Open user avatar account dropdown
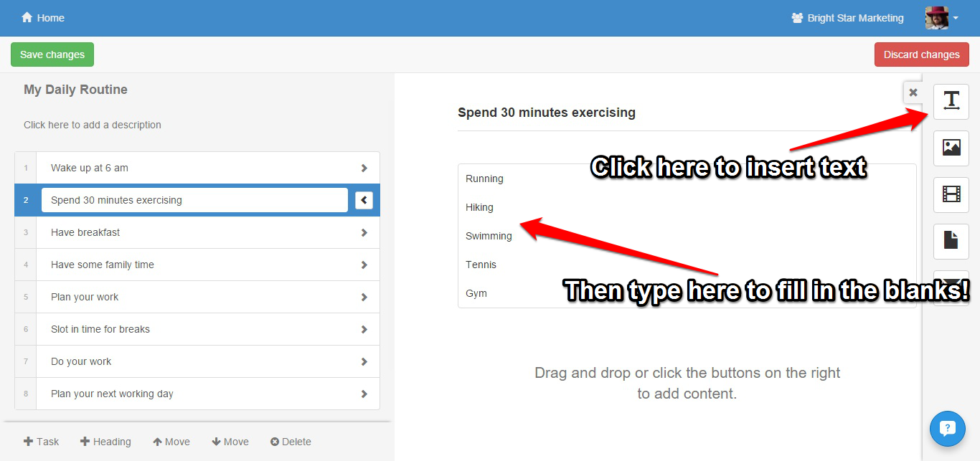Screen dimensions: 980x461 (x=942, y=18)
